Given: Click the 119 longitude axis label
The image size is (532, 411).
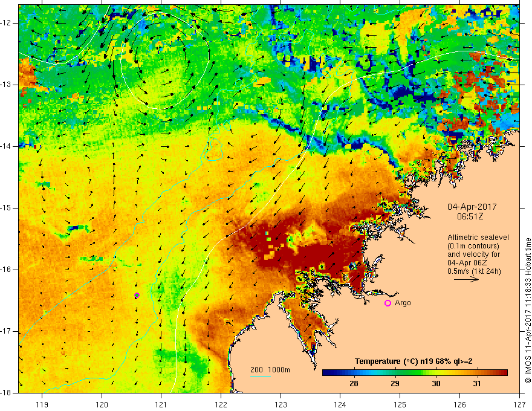Looking at the screenshot, I should [42, 404].
